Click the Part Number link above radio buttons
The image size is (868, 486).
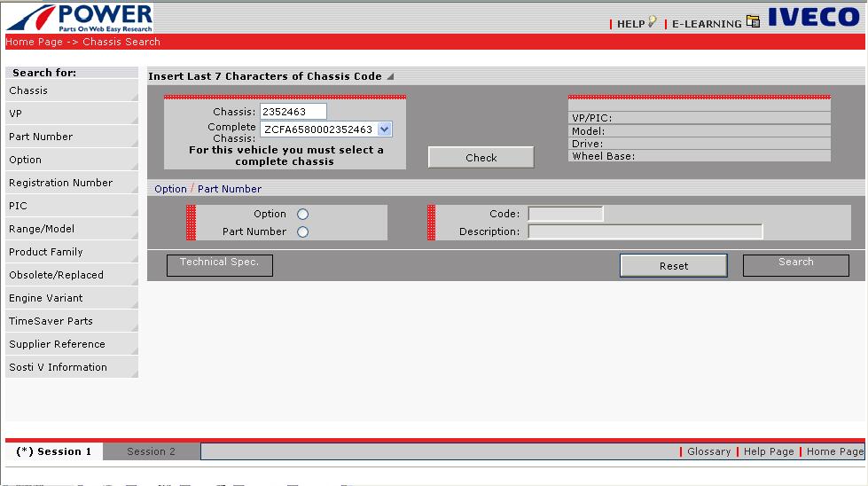(229, 189)
